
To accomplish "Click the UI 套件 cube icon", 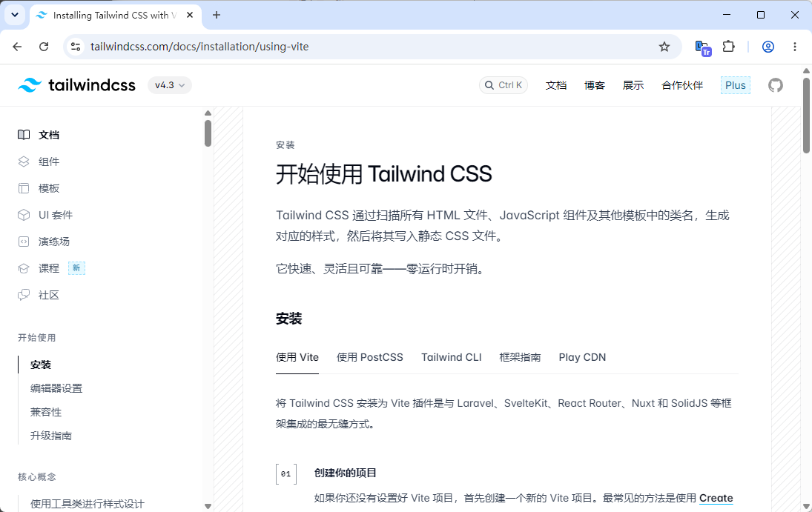I will 24,215.
